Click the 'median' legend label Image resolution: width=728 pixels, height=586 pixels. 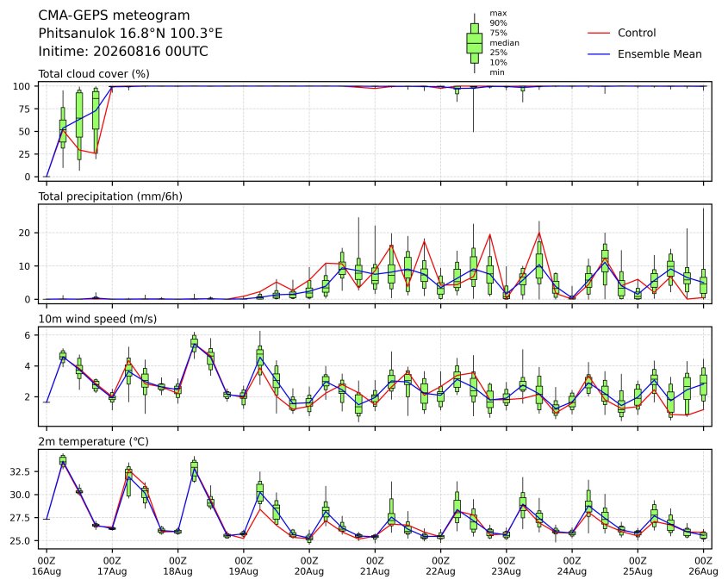click(504, 43)
